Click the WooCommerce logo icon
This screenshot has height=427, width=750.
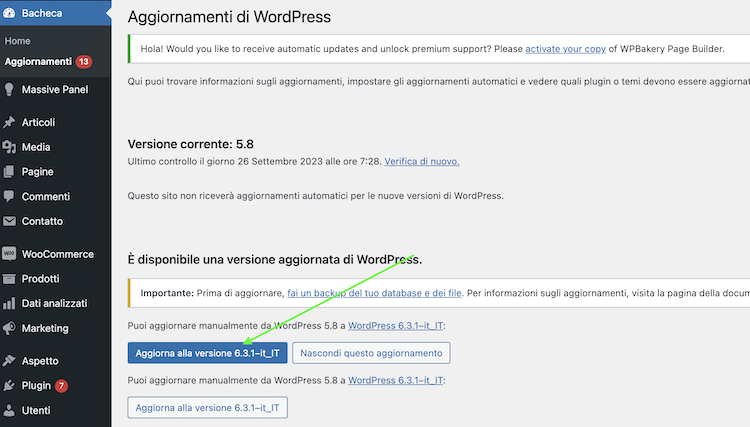click(9, 254)
